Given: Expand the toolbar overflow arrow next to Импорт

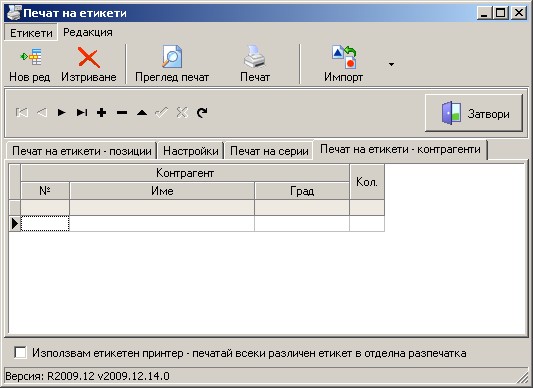Looking at the screenshot, I should [x=392, y=64].
